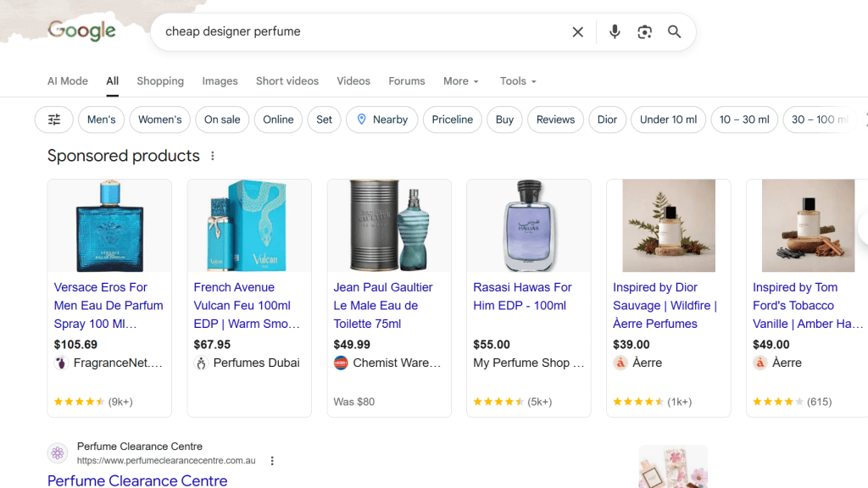Clear the search box text
Viewport: 868px width, 488px height.
(x=577, y=32)
